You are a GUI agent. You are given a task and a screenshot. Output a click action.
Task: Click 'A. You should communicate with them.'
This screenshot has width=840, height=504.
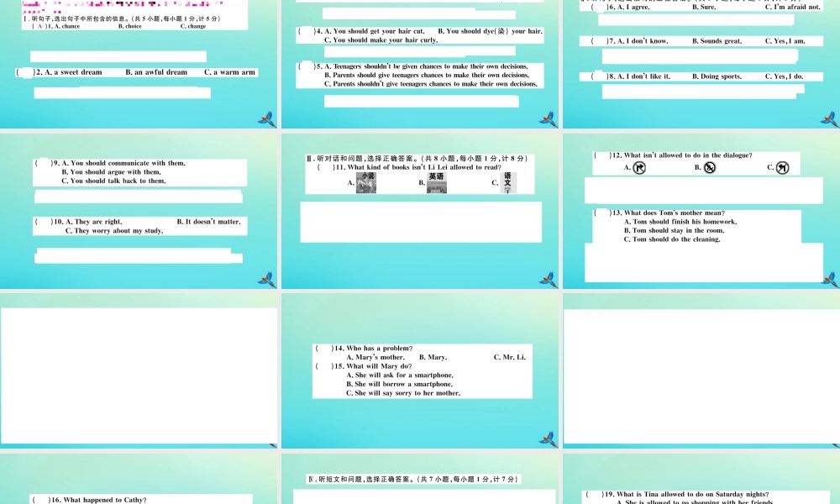click(x=123, y=163)
